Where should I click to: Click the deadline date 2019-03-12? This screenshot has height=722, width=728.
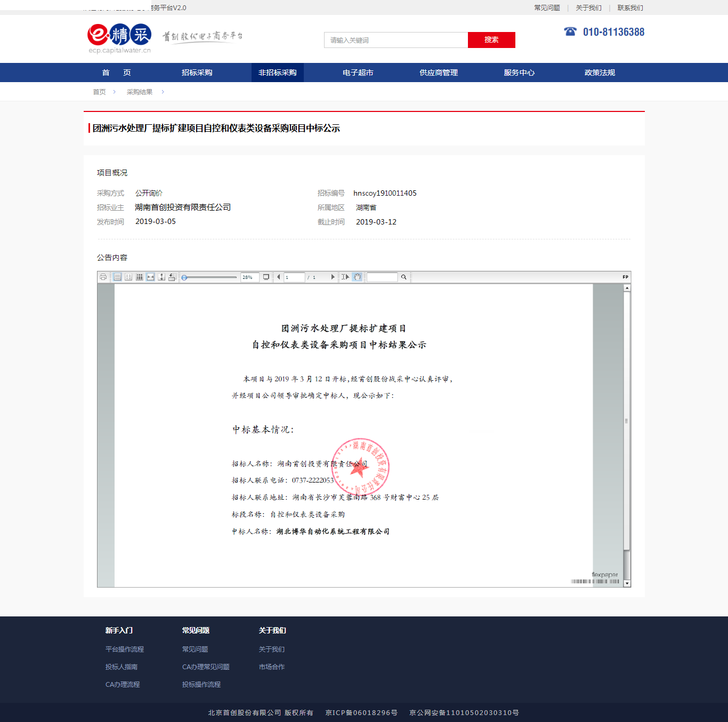376,222
